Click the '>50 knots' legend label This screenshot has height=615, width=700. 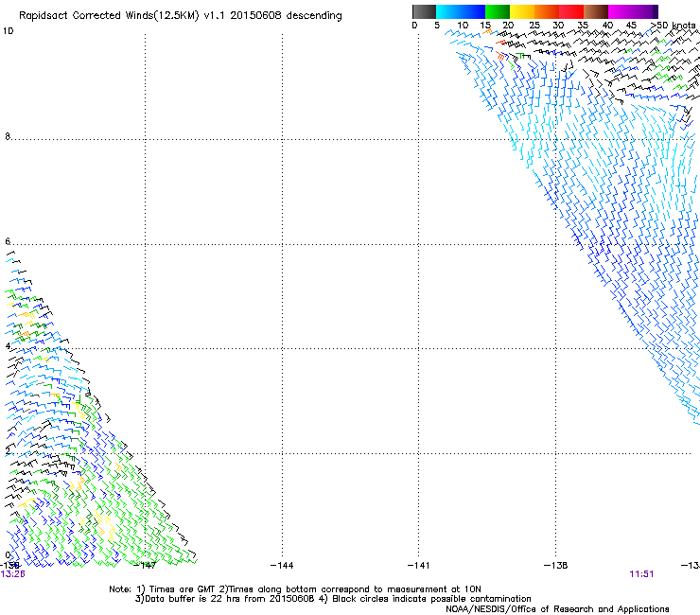tap(673, 26)
